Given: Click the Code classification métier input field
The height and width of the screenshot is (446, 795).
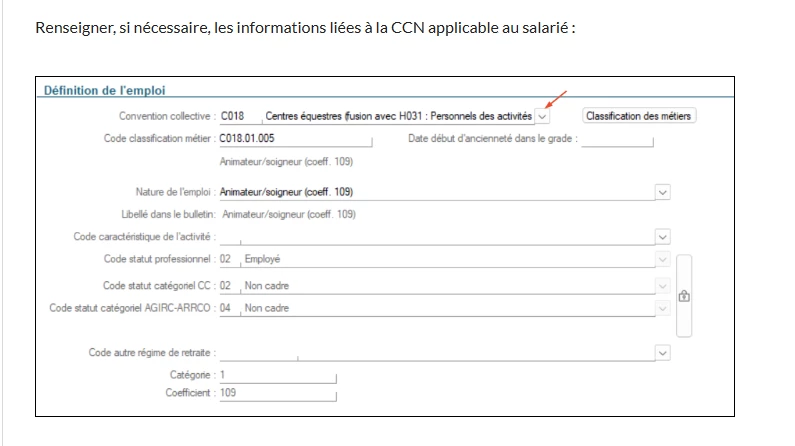Looking at the screenshot, I should coord(295,139).
